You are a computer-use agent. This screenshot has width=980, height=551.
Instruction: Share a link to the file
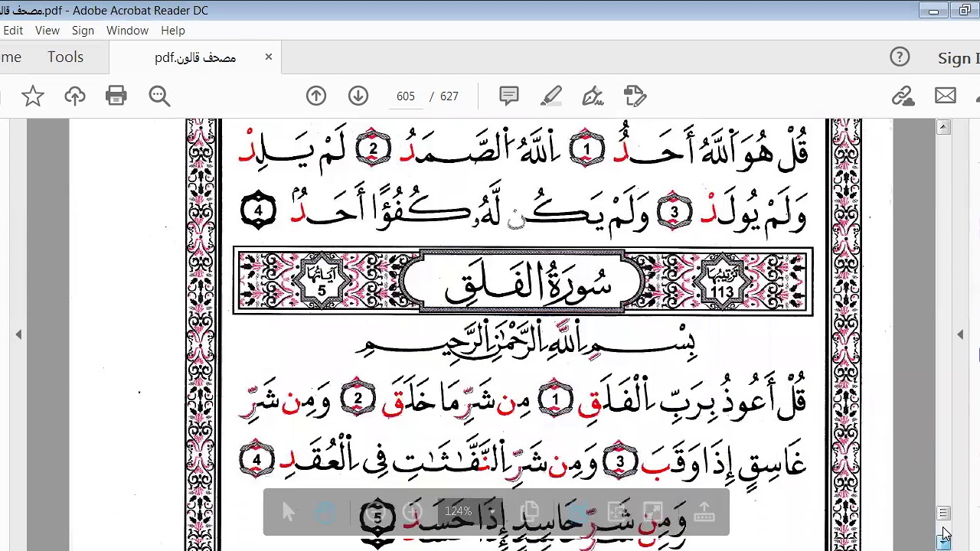tap(903, 96)
